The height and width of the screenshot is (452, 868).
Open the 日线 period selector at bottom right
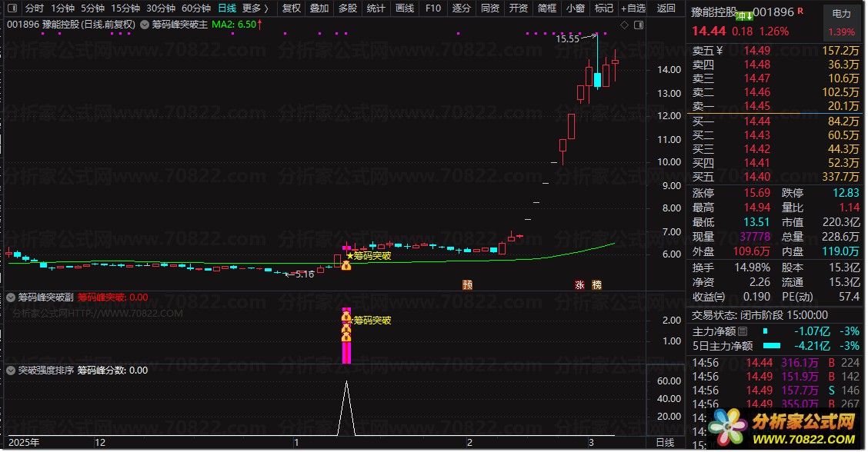[666, 443]
